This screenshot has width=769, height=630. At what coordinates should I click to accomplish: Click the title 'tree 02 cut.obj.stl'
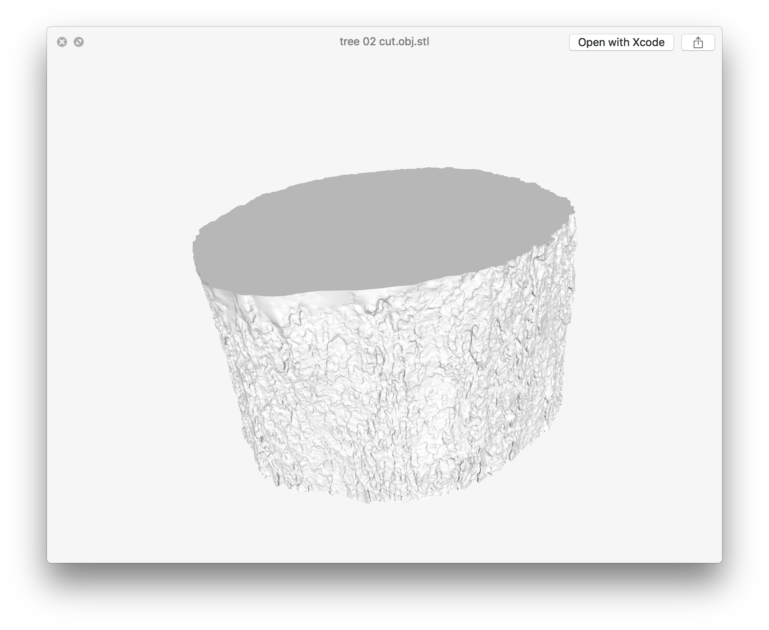(x=384, y=42)
